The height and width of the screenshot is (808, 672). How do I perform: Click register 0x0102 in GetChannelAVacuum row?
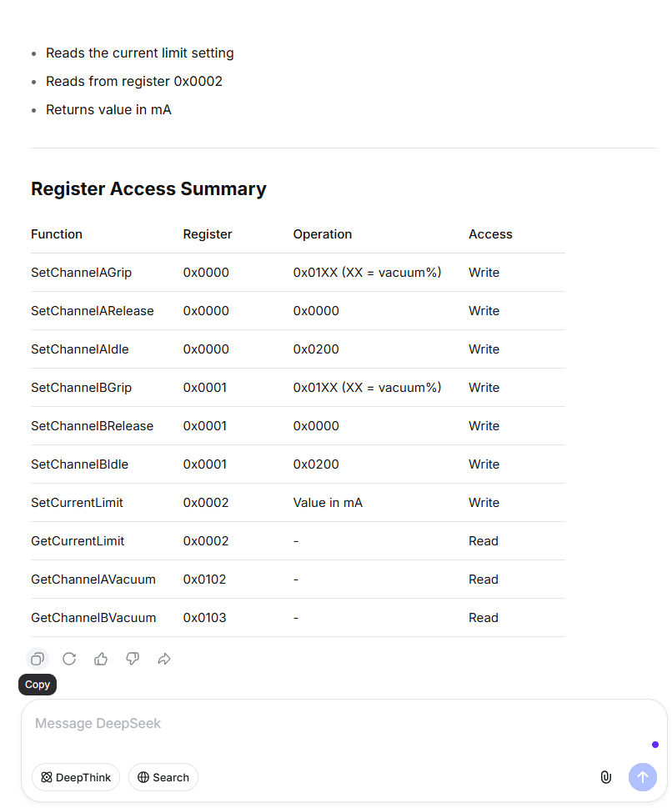[x=204, y=580]
